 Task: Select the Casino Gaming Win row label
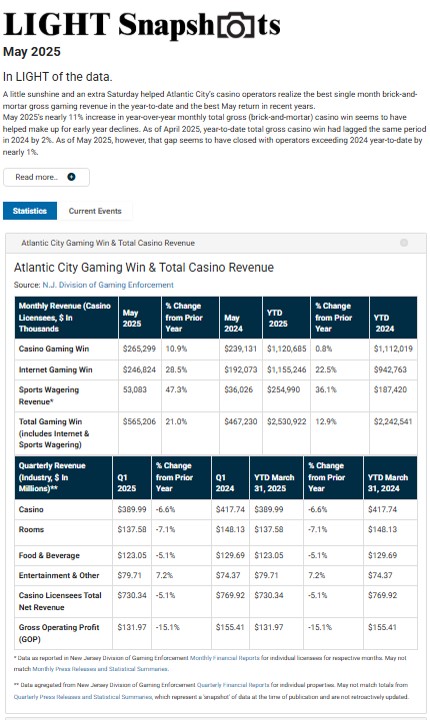point(54,349)
